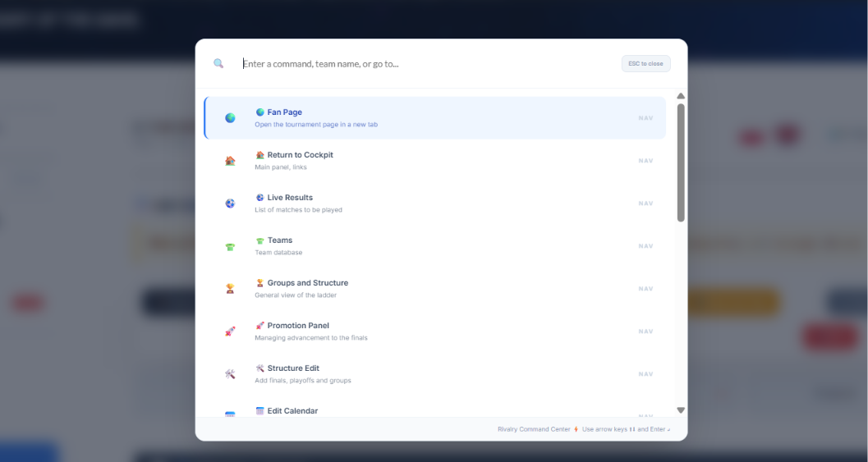Focus the command search input field

pos(428,64)
